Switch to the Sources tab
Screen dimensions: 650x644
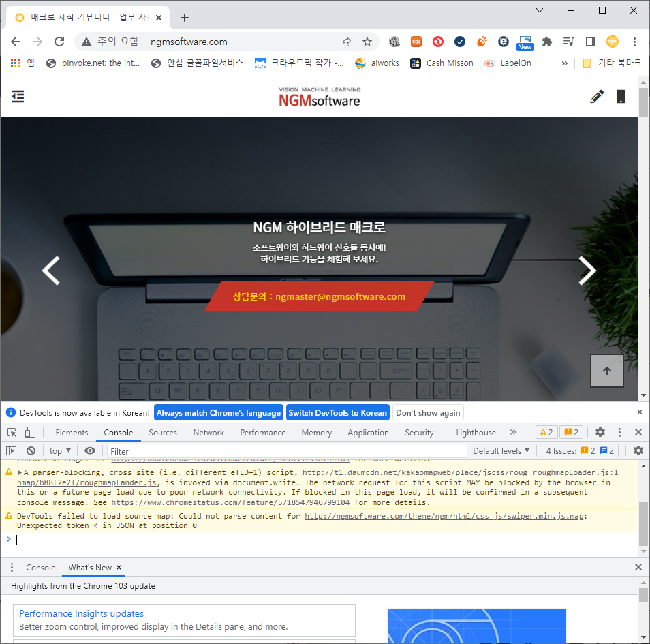(x=163, y=433)
